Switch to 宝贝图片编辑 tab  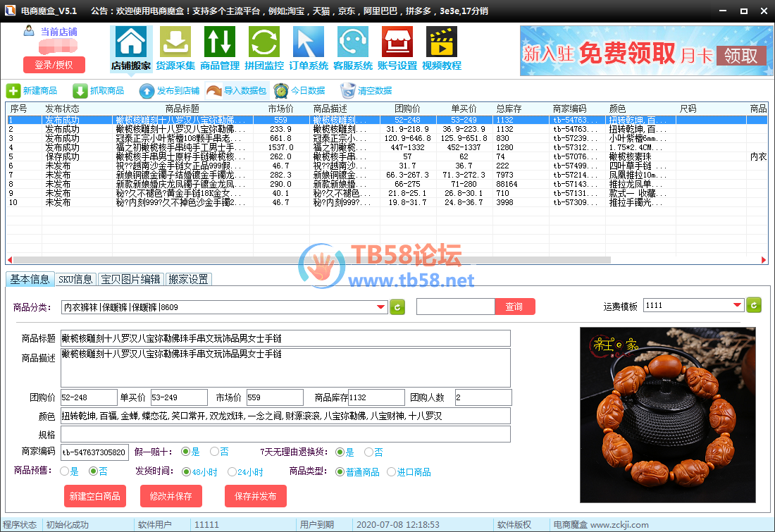coord(130,279)
